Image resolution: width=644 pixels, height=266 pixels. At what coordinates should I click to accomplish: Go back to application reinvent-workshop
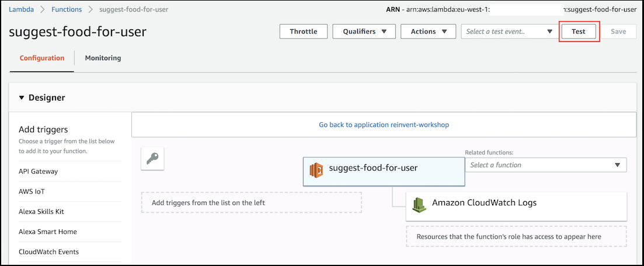[384, 125]
